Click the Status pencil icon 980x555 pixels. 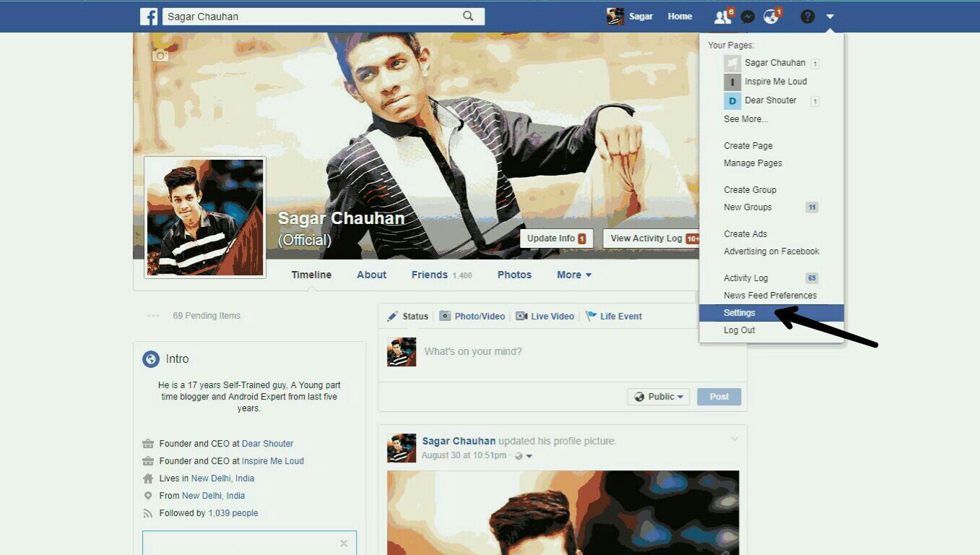[394, 316]
